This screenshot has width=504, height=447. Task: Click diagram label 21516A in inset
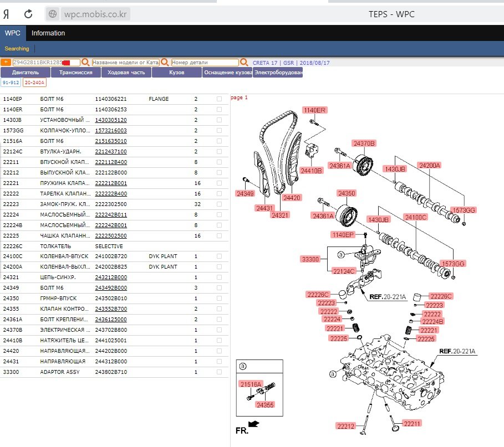tap(251, 384)
